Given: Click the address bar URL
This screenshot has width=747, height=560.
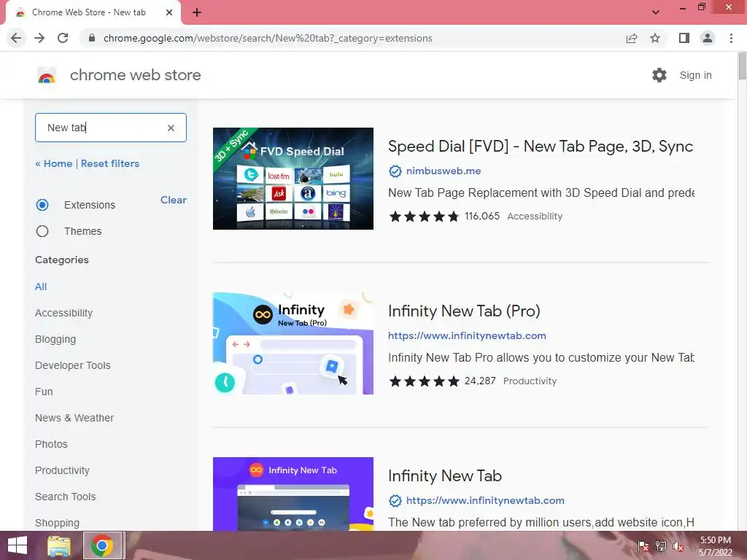Looking at the screenshot, I should (268, 38).
